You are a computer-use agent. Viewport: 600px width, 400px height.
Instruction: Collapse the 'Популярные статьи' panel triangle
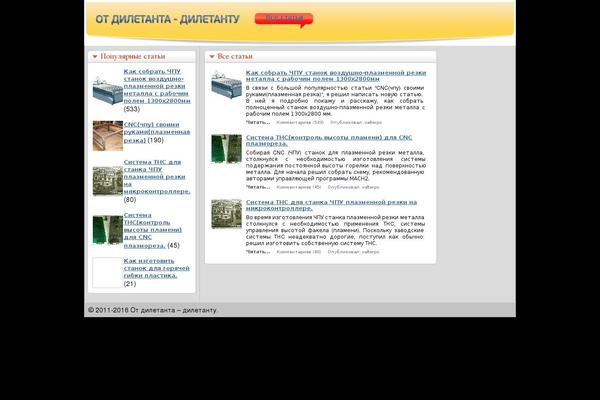click(x=95, y=57)
